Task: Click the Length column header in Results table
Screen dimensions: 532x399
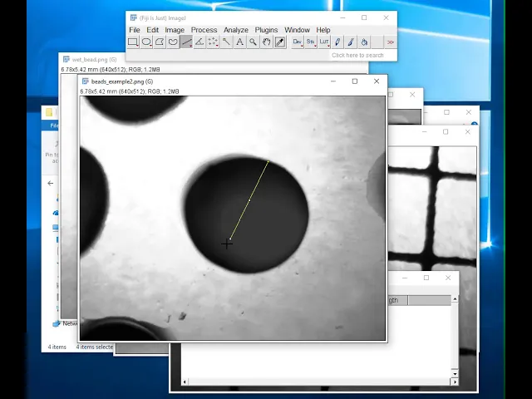Action: pyautogui.click(x=397, y=300)
